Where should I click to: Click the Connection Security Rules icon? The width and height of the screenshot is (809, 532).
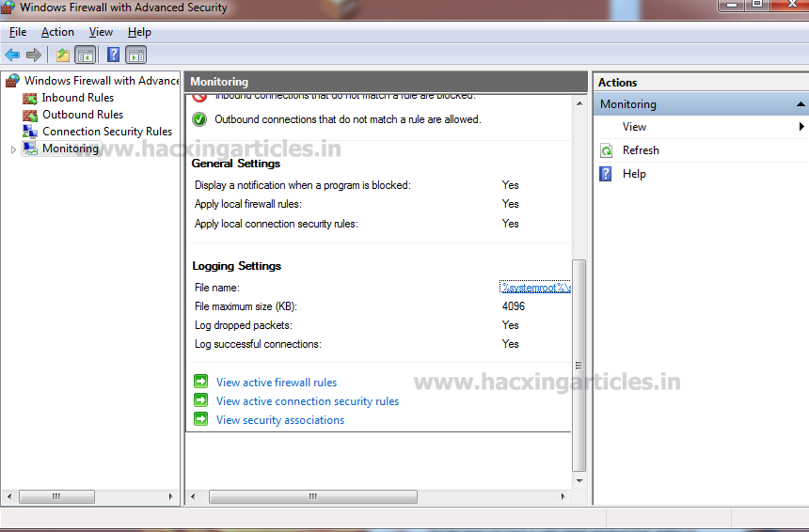30,132
